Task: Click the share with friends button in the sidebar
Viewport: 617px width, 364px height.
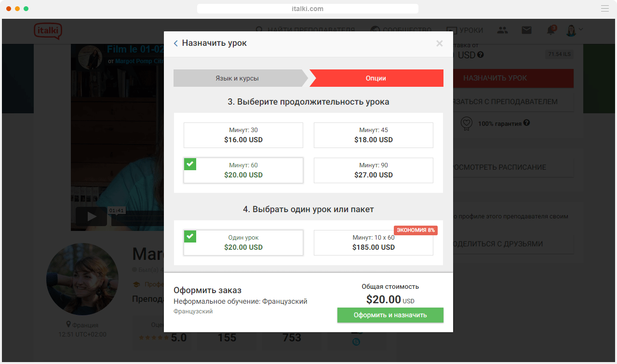Action: [x=513, y=244]
